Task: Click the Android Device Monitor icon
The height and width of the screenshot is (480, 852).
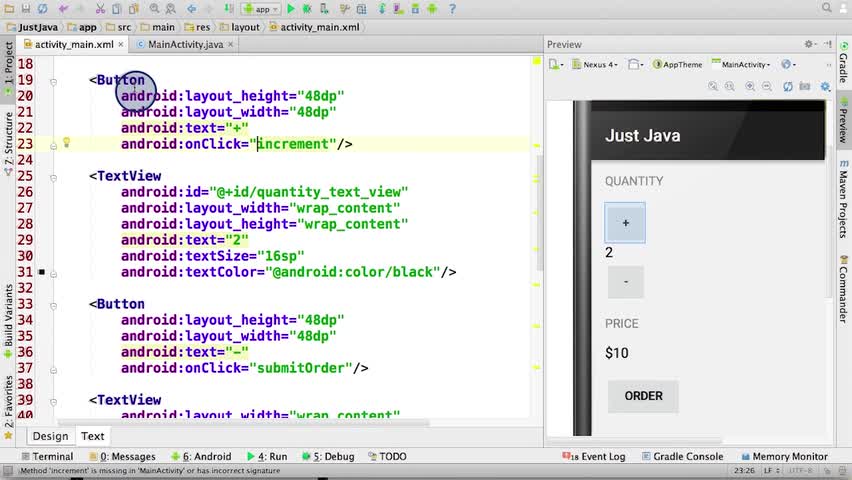Action: (432, 9)
